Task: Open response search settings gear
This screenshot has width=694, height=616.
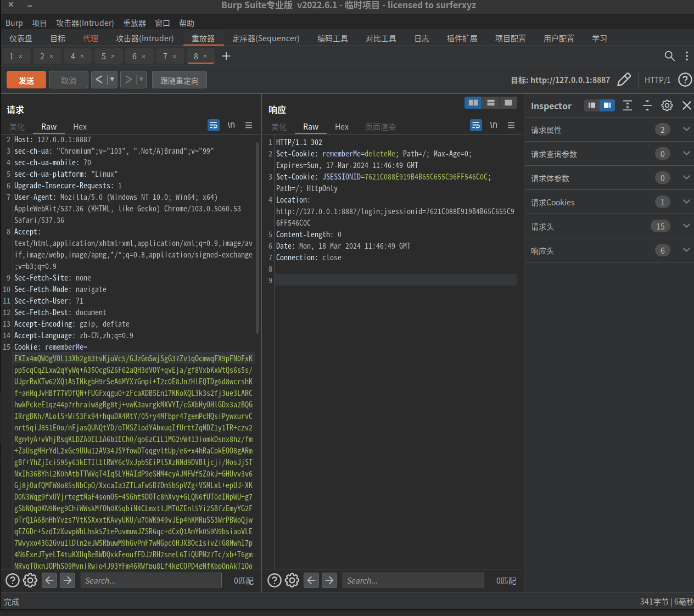Action: coord(292,580)
